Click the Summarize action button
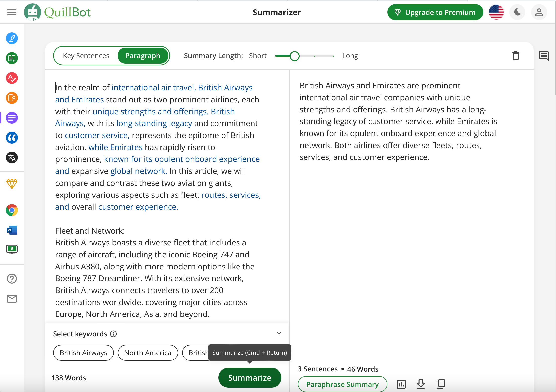This screenshot has width=556, height=392. pos(249,378)
